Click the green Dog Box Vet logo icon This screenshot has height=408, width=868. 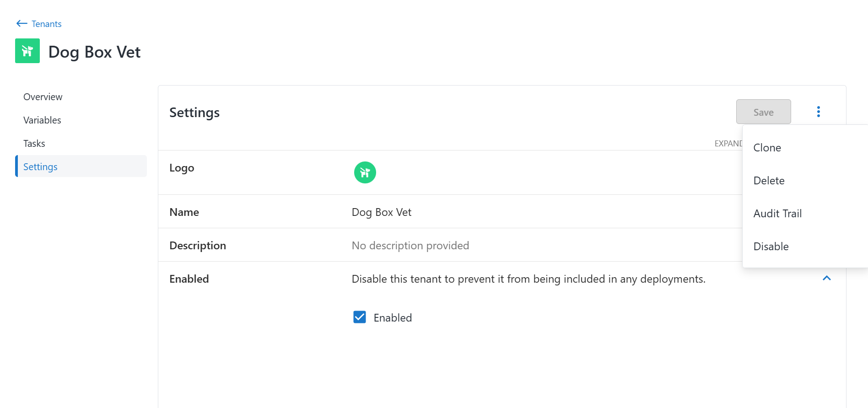tap(27, 51)
